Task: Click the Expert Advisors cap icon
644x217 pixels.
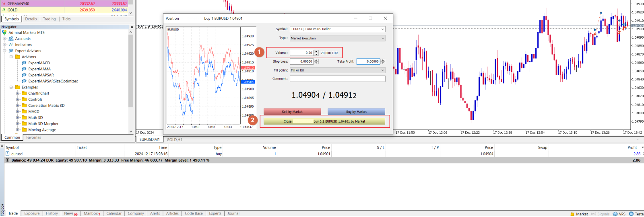Action: [11, 51]
